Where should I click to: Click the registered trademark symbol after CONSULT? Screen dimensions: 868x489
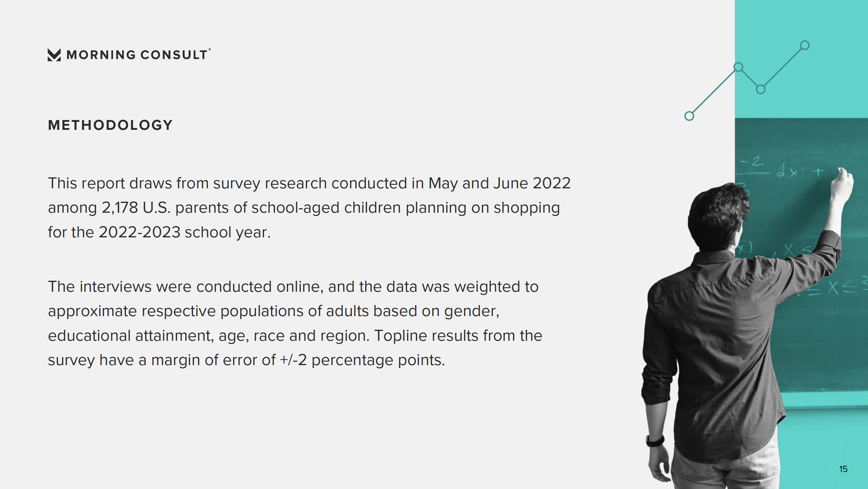[210, 50]
